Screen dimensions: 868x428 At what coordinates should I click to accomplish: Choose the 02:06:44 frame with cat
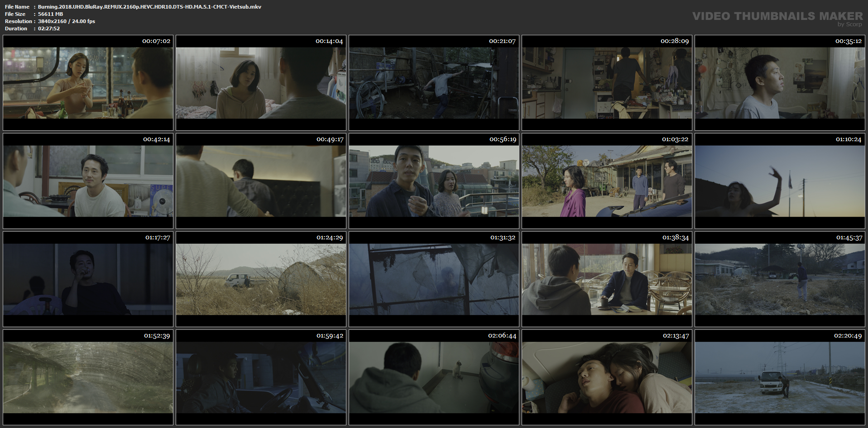[434, 377]
